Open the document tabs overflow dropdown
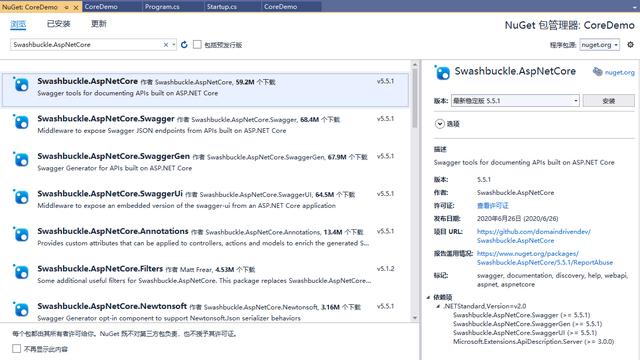 click(635, 7)
